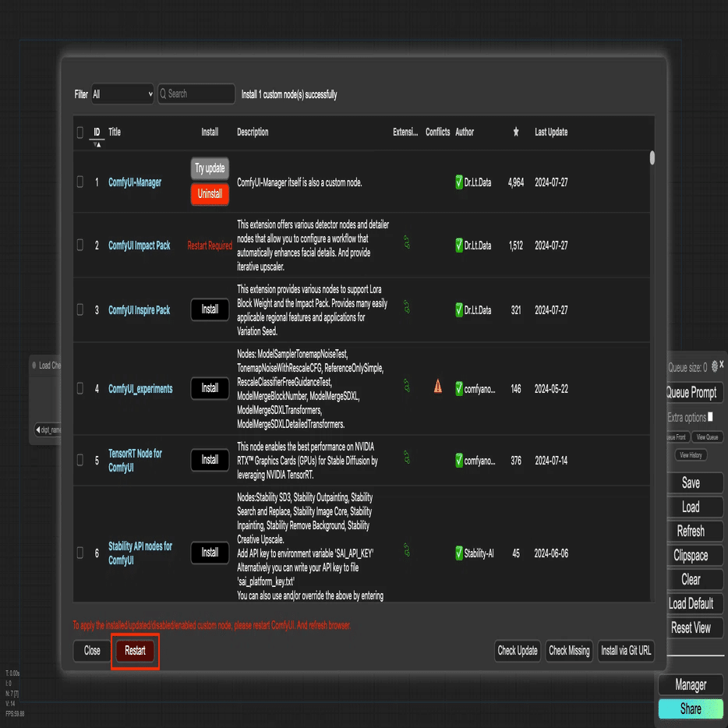Check the TensorRT Node for ComfyUI row checkbox
Viewport: 728px width, 728px height.
[80, 460]
